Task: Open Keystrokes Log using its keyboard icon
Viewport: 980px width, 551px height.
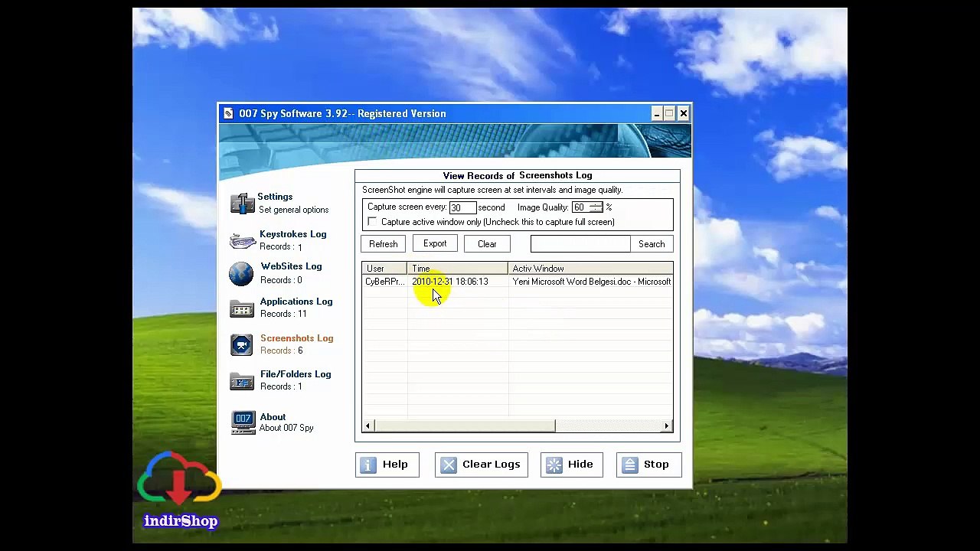Action: (242, 241)
